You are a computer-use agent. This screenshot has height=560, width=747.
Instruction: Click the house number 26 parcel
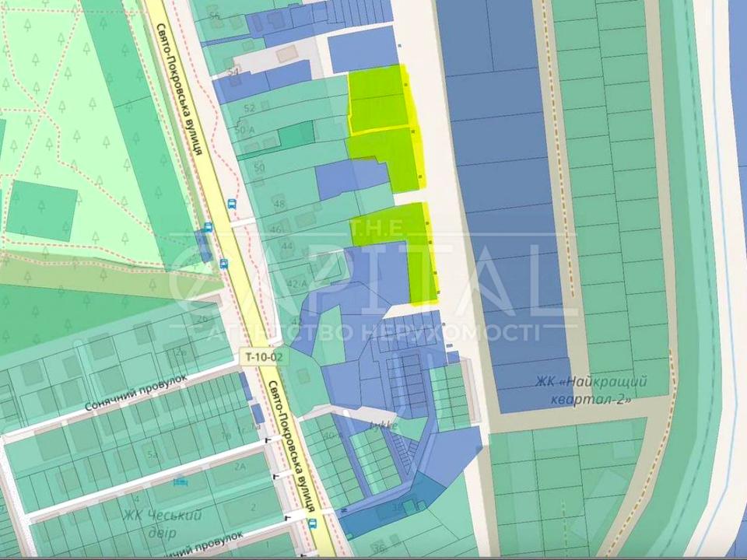pos(203,318)
